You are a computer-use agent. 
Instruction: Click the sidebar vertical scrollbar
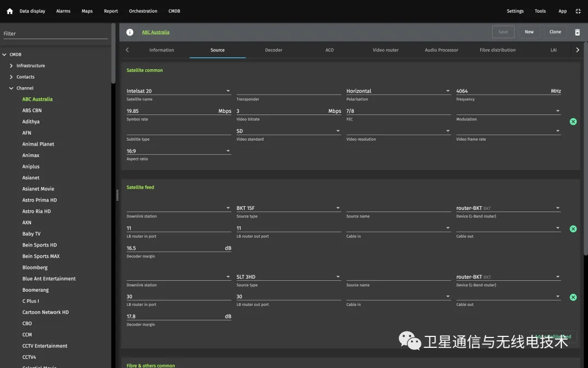pos(113,53)
